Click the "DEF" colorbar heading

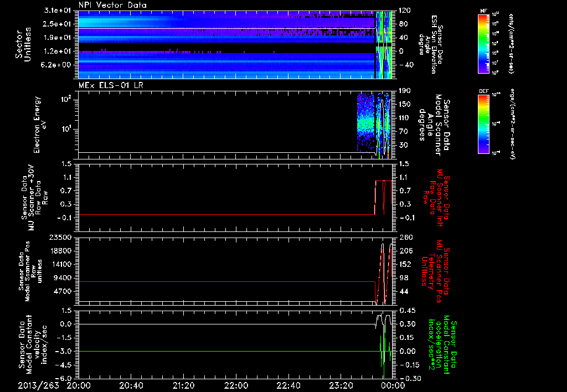[483, 91]
